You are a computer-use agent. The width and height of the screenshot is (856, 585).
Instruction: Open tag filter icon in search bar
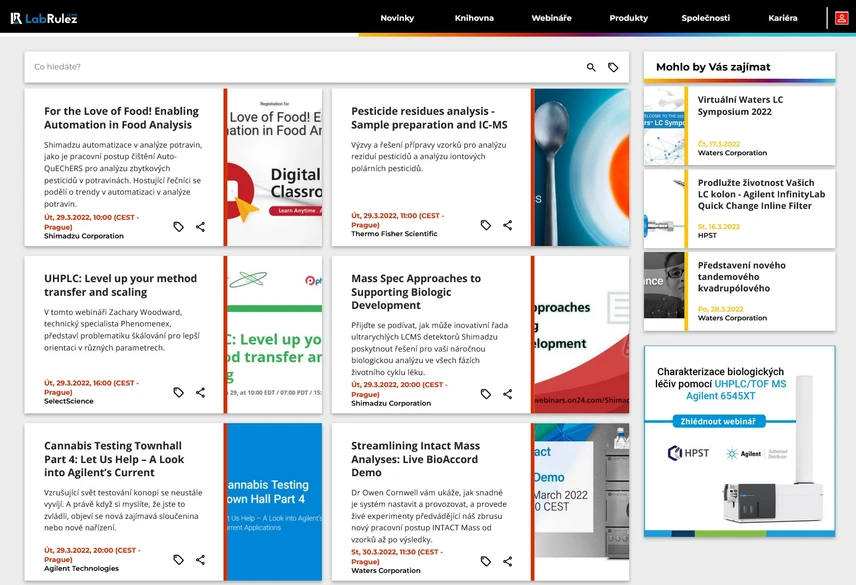click(x=613, y=67)
